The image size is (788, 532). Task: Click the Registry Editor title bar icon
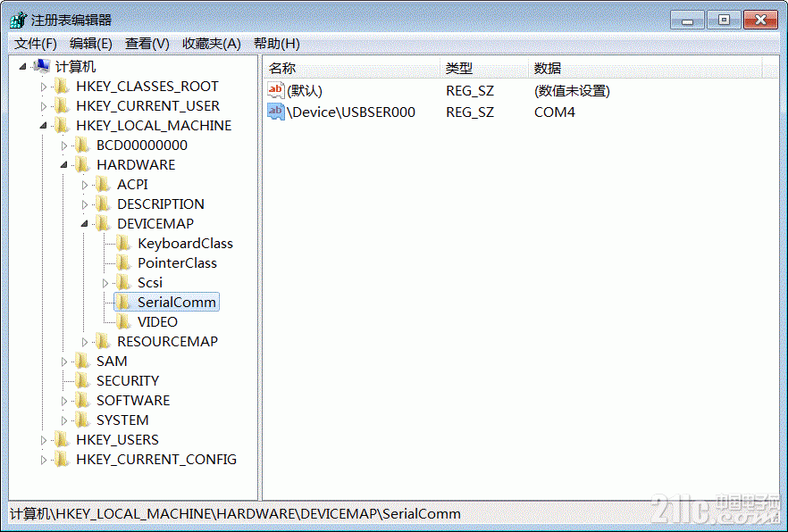click(19, 20)
